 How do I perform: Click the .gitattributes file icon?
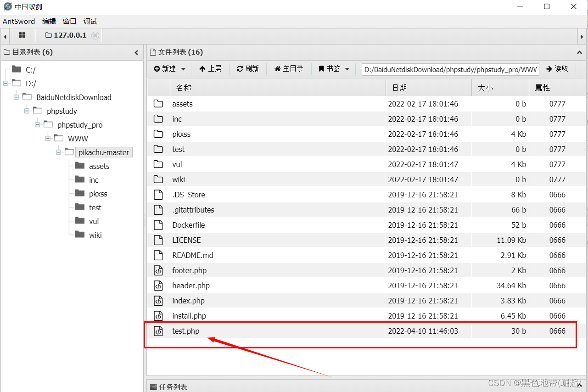click(x=158, y=210)
